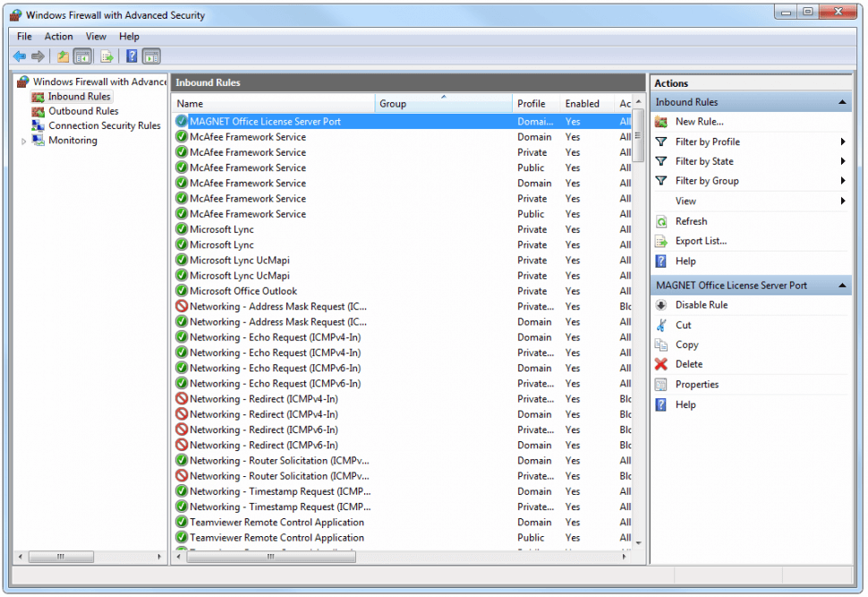The height and width of the screenshot is (597, 868).
Task: Click the Properties icon in Actions
Action: point(661,384)
